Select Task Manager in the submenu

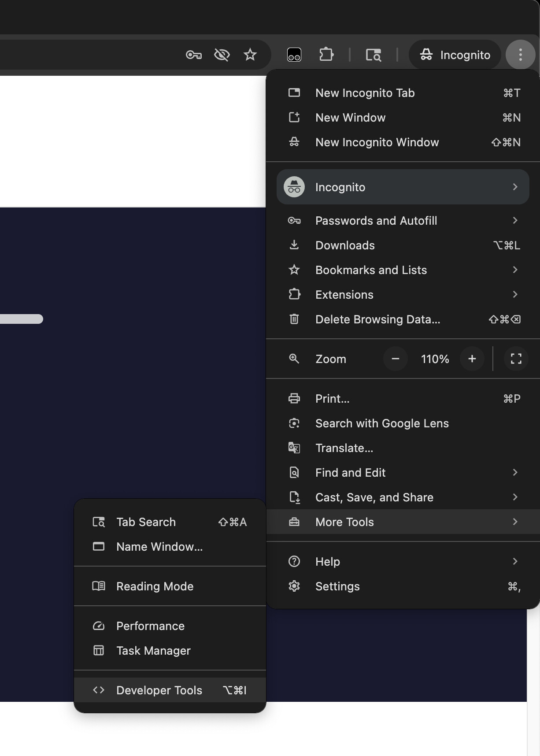153,650
